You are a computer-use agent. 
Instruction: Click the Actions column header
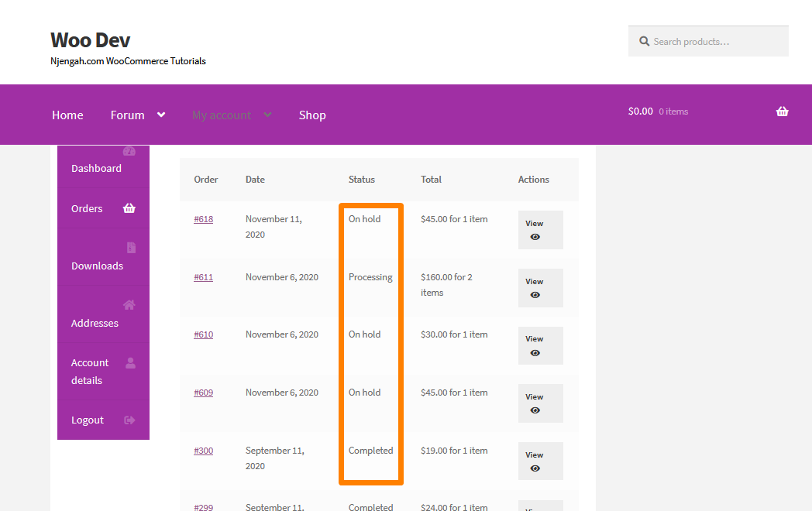pyautogui.click(x=533, y=179)
